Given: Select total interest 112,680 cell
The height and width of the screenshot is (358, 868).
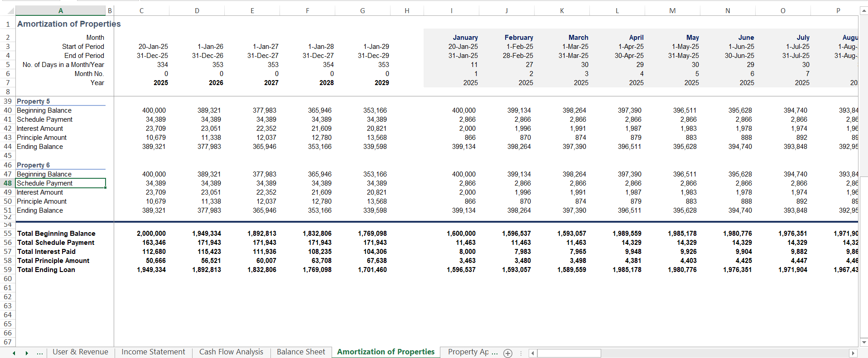Looking at the screenshot, I should (x=142, y=252).
